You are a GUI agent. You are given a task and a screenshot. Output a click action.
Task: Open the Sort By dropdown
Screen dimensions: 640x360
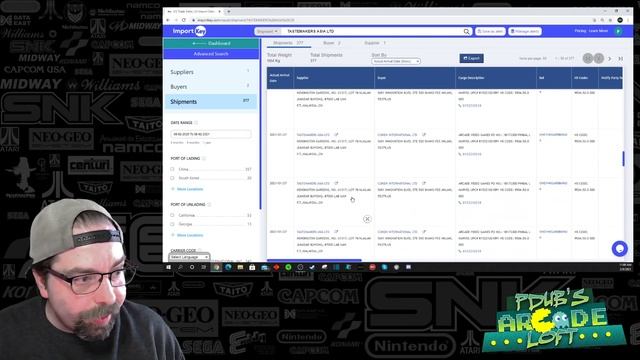tap(396, 61)
